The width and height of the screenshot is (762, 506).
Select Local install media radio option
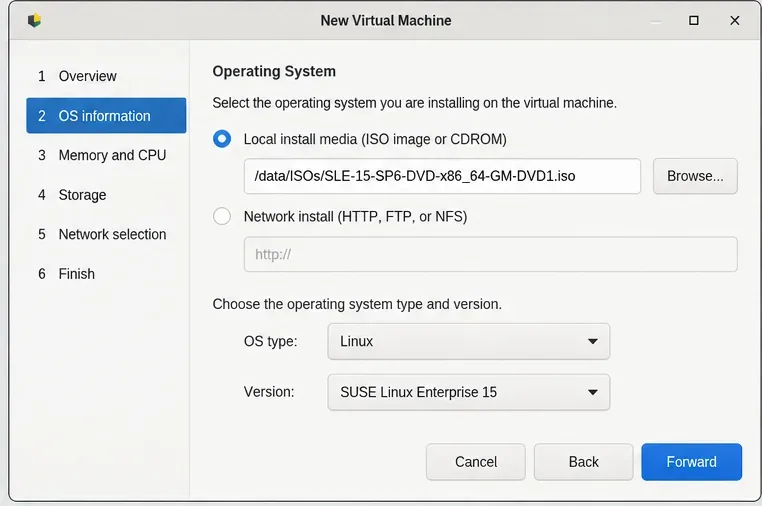click(222, 139)
